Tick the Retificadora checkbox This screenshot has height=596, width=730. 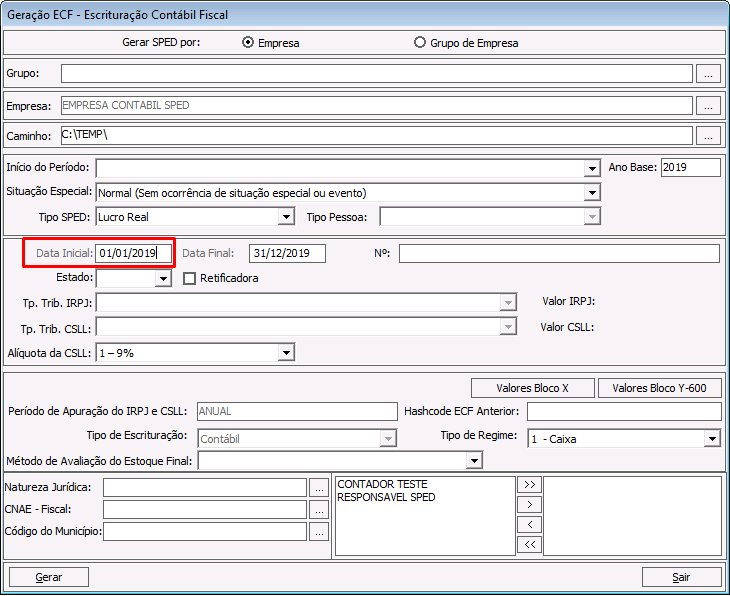[189, 278]
